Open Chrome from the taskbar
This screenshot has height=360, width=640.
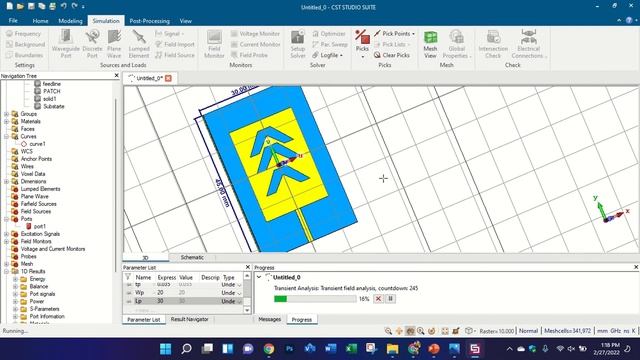(269, 349)
